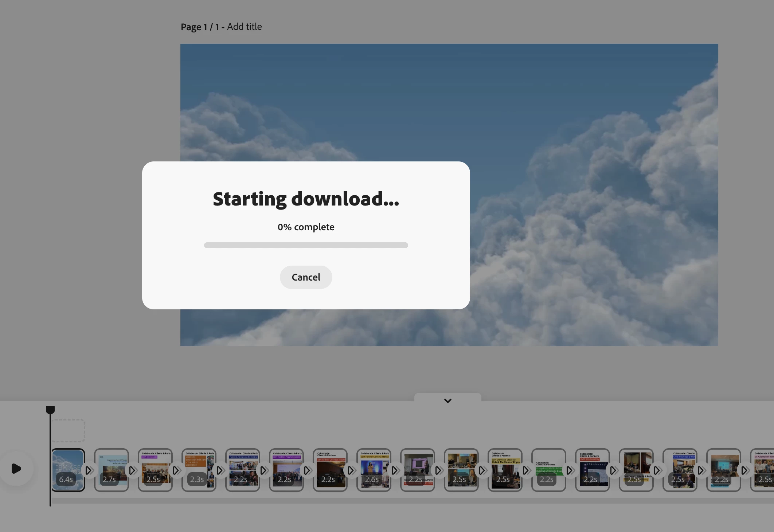Click the empty dashed placeholder above clips
This screenshot has width=774, height=532.
(68, 430)
